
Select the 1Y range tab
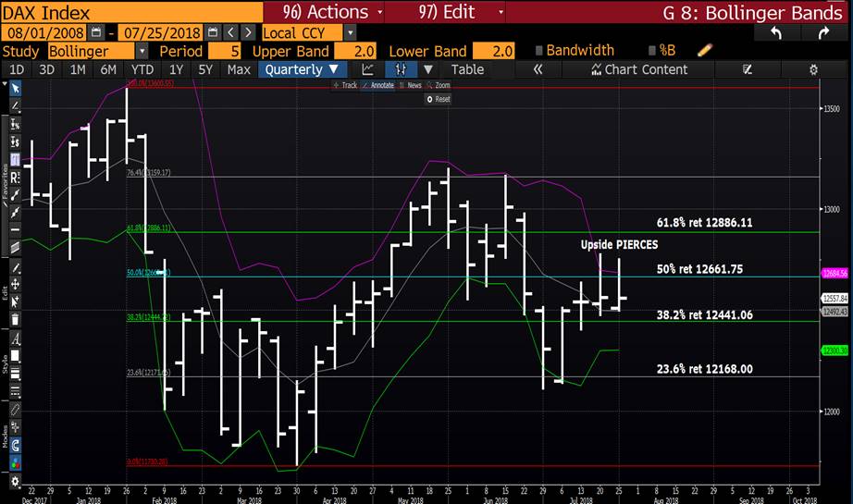pos(177,69)
